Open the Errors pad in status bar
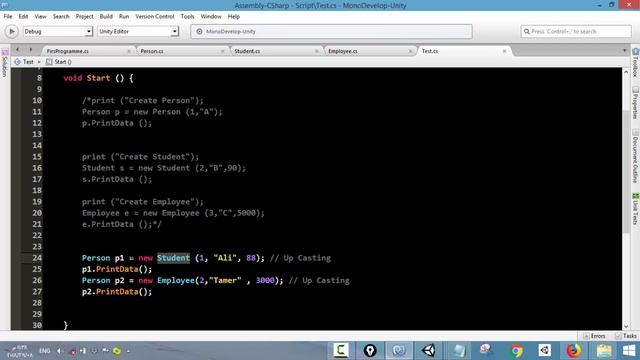 [594, 336]
